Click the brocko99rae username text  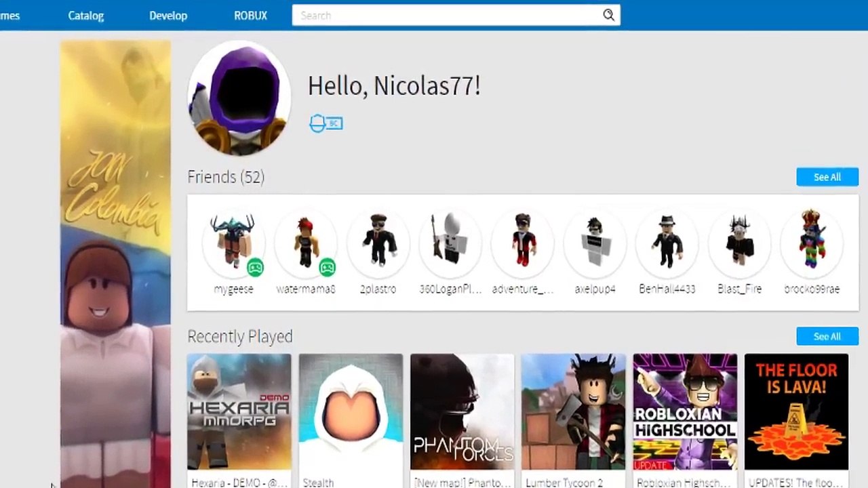point(812,289)
